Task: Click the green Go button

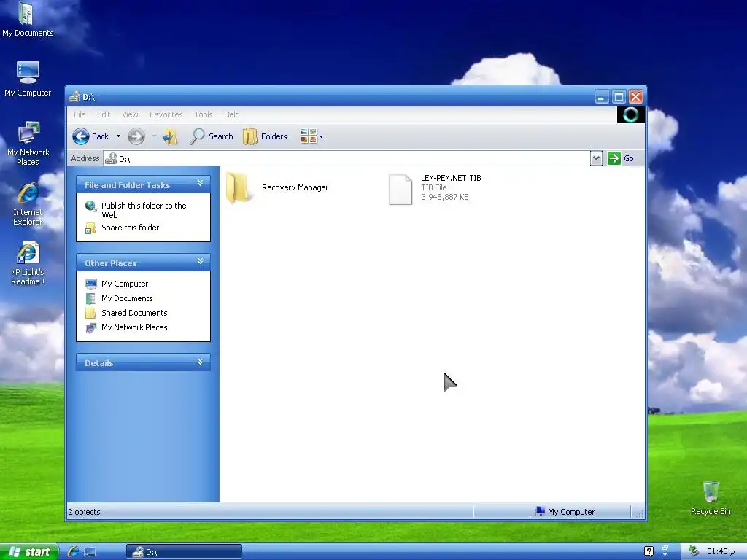Action: point(620,158)
